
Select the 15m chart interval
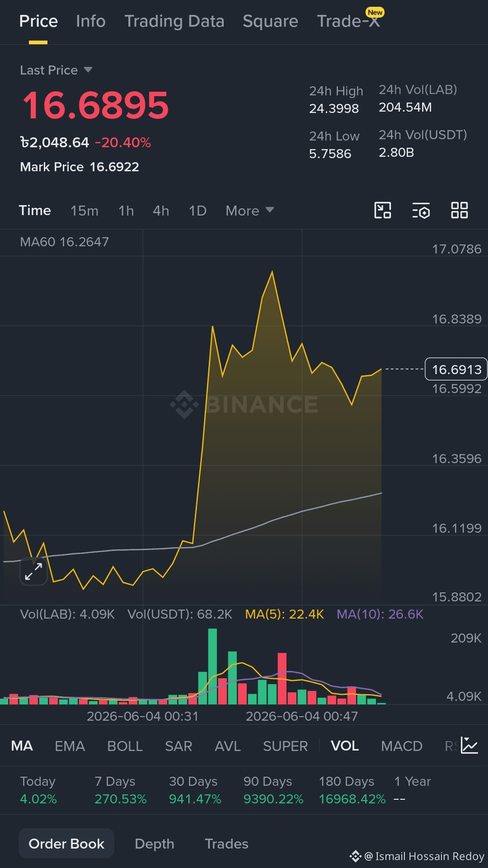[x=84, y=211]
